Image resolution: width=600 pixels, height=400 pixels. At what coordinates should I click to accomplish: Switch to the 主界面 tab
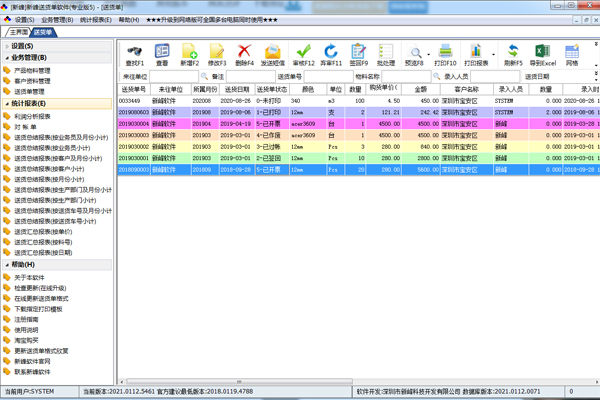click(17, 33)
